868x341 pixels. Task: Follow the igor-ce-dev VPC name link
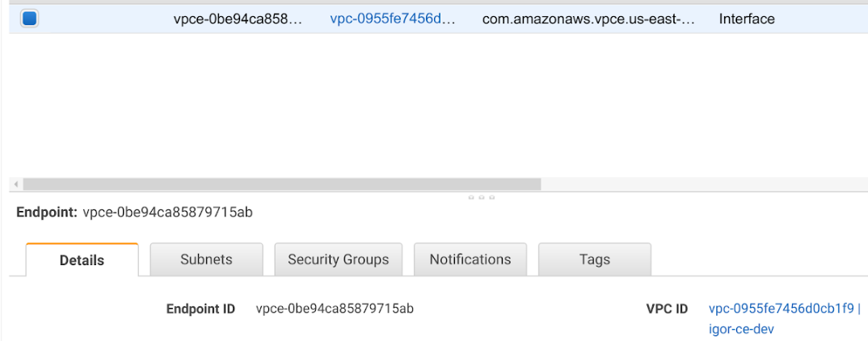740,330
